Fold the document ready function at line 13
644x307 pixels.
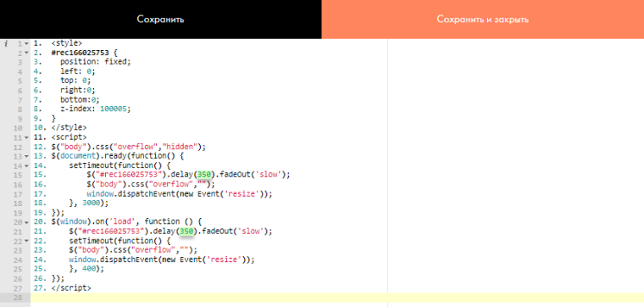pos(27,157)
